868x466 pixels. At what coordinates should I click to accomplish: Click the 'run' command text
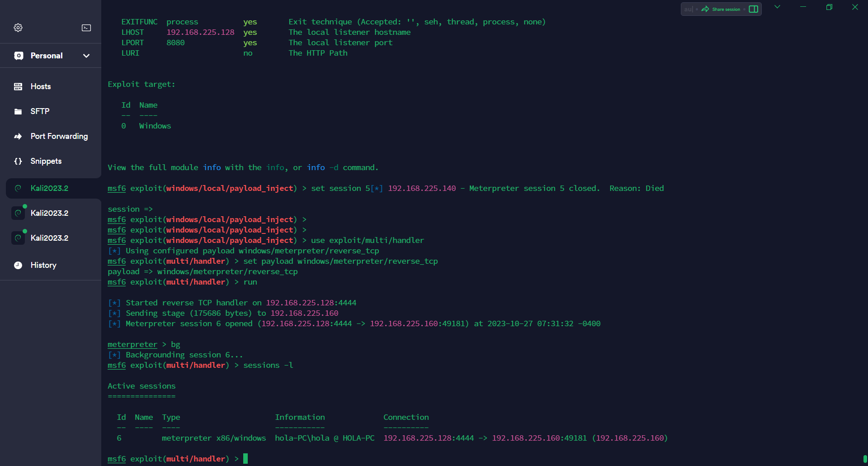click(x=250, y=282)
